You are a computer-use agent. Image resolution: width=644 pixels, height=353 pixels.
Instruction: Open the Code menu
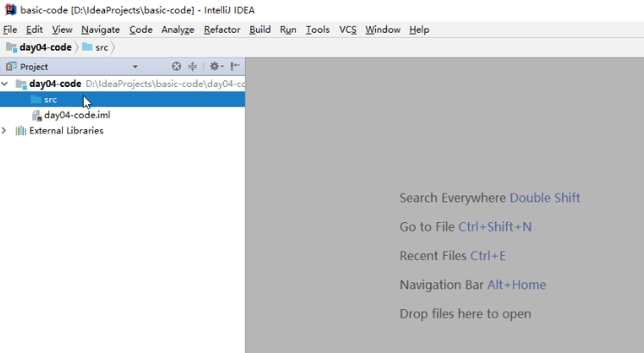click(x=141, y=29)
